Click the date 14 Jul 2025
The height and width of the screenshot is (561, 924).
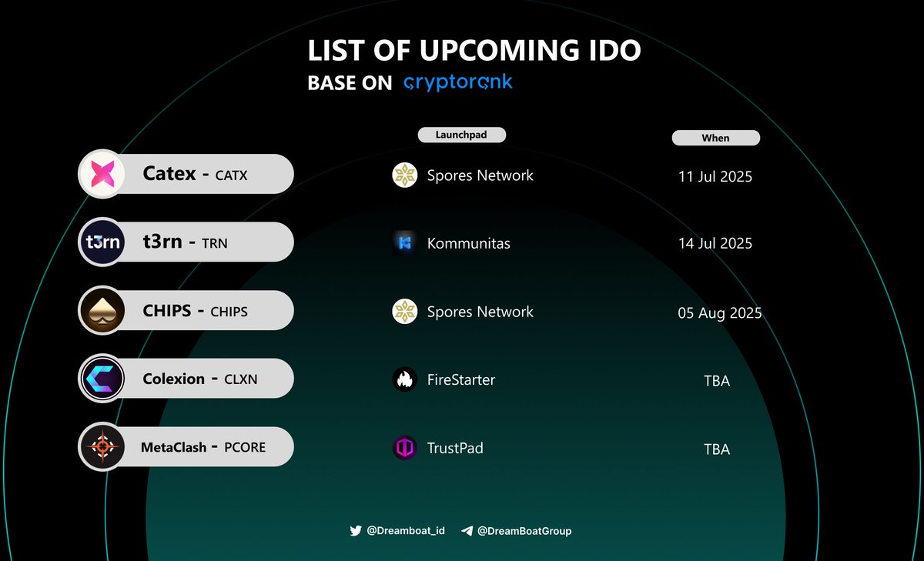point(715,244)
